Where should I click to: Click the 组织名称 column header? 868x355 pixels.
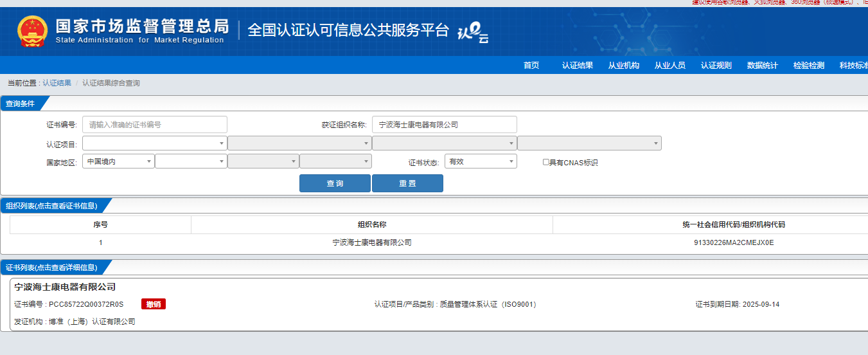coord(372,224)
